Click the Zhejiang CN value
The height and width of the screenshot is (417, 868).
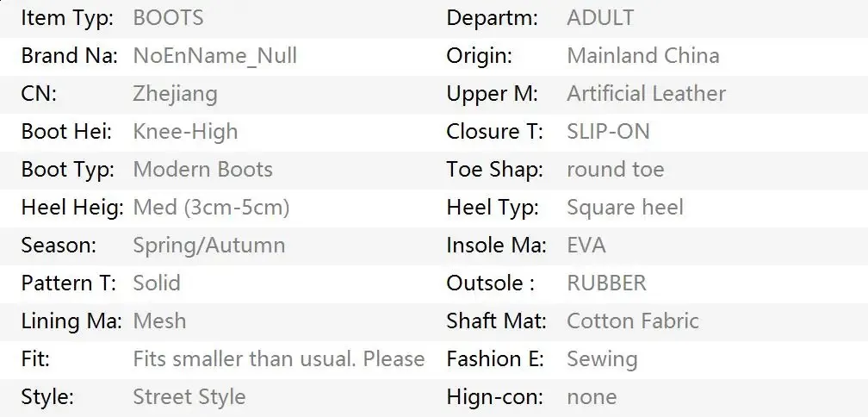coord(175,94)
